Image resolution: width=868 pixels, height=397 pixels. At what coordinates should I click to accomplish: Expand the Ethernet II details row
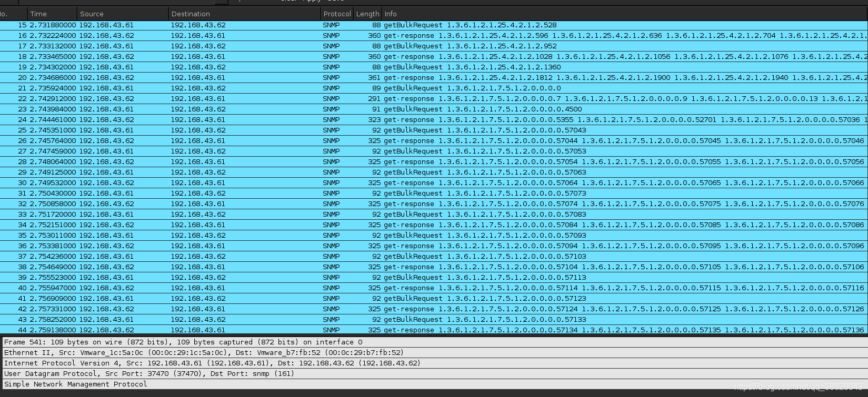coord(434,353)
